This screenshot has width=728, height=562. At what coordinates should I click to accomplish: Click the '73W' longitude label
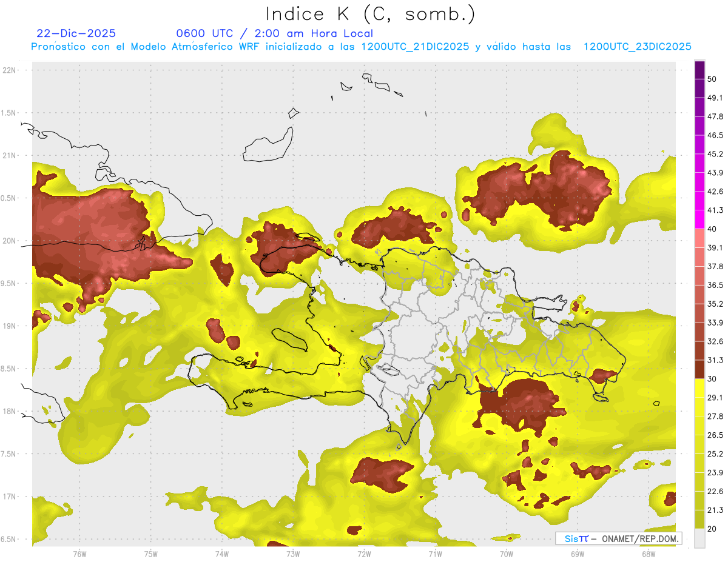pos(293,554)
